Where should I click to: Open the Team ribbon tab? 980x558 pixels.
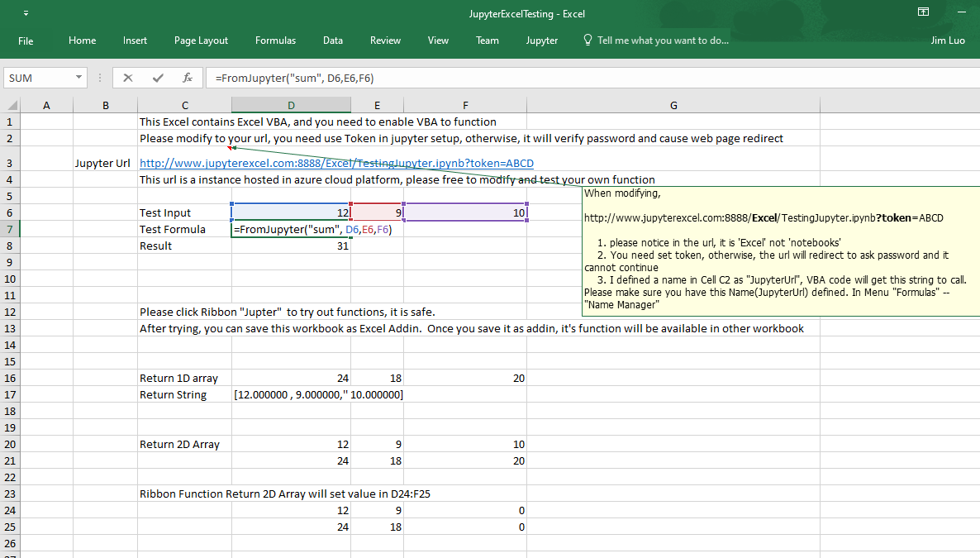coord(487,41)
